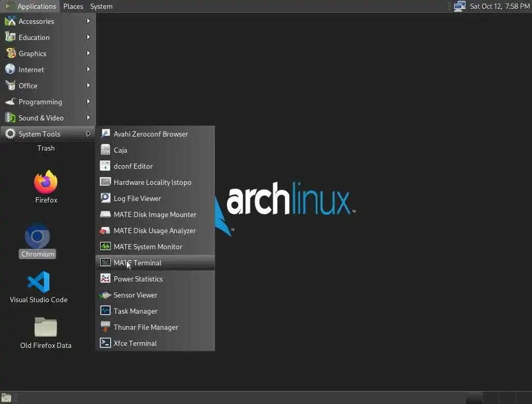Launch Task Manager
Viewport: 532px width, 404px height.
point(155,311)
